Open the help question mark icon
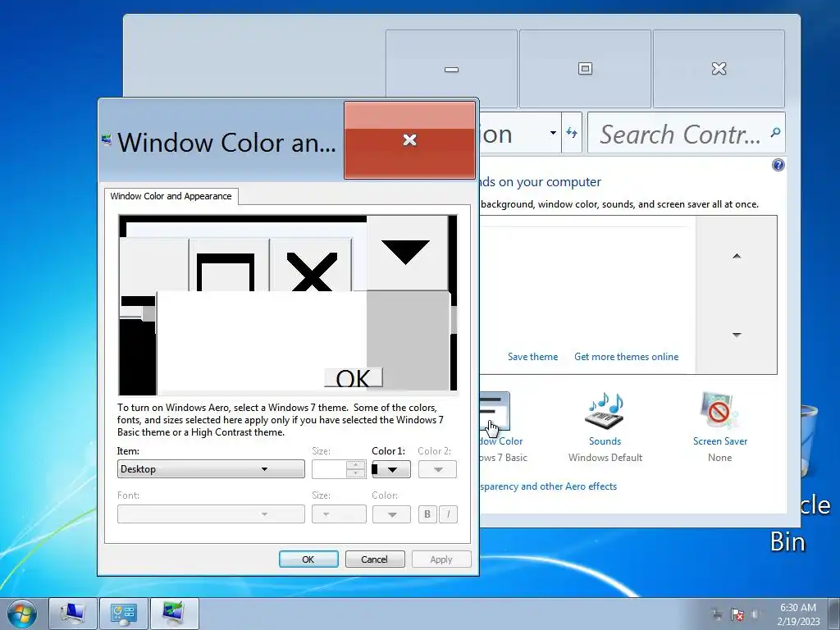 pos(778,165)
